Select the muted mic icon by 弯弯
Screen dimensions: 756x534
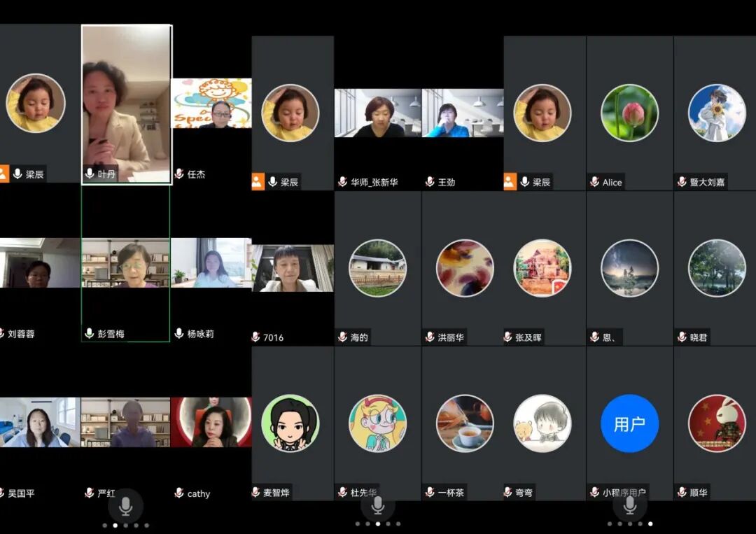[507, 492]
